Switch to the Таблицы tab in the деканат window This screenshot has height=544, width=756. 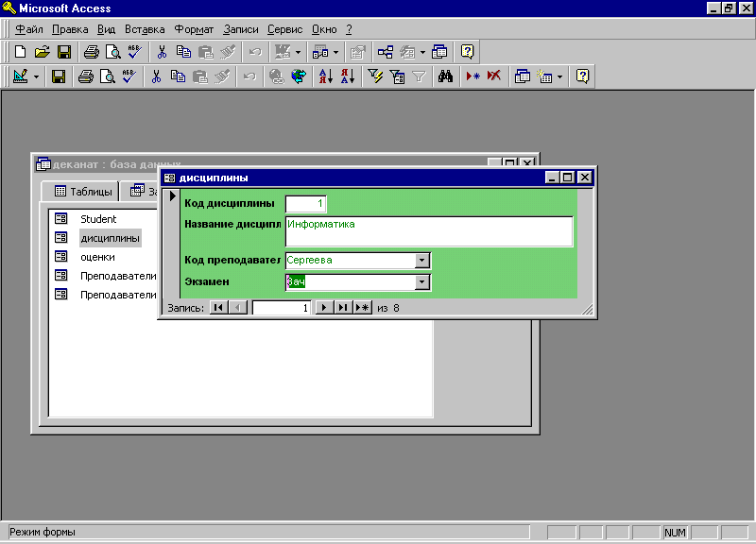coord(80,192)
